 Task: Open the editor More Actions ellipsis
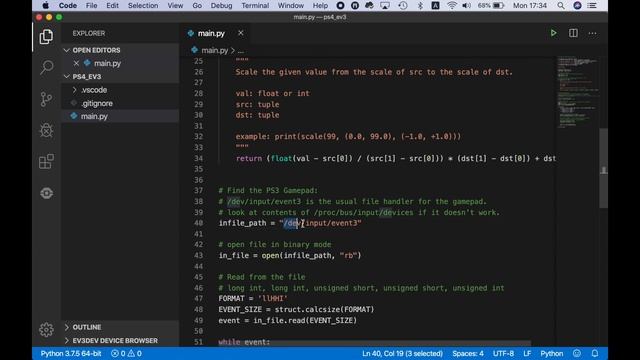pos(592,33)
